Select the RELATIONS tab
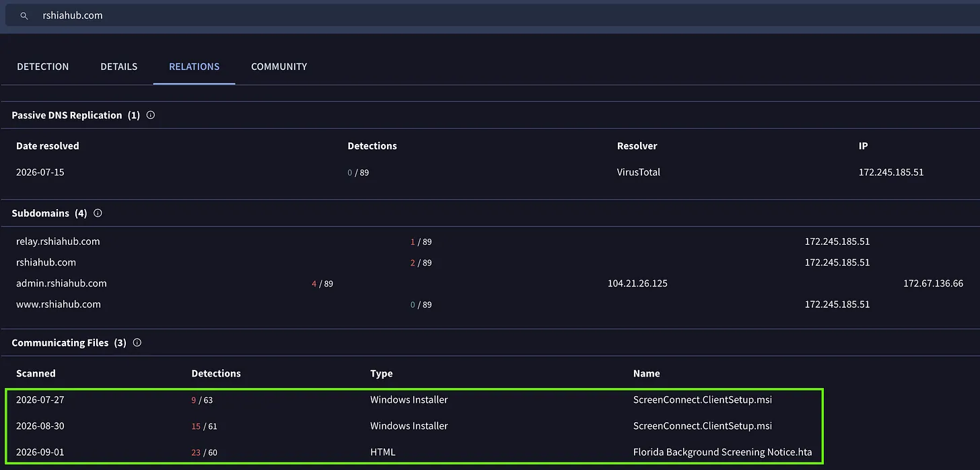This screenshot has width=980, height=470. (x=195, y=67)
